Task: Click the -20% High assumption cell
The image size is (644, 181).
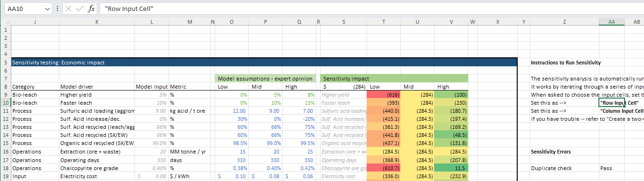Action: click(299, 119)
